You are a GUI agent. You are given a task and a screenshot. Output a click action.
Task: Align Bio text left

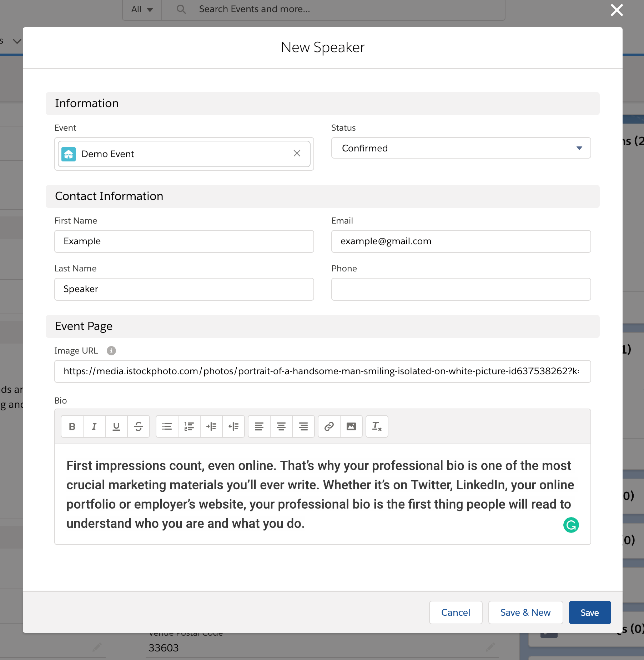pyautogui.click(x=259, y=426)
